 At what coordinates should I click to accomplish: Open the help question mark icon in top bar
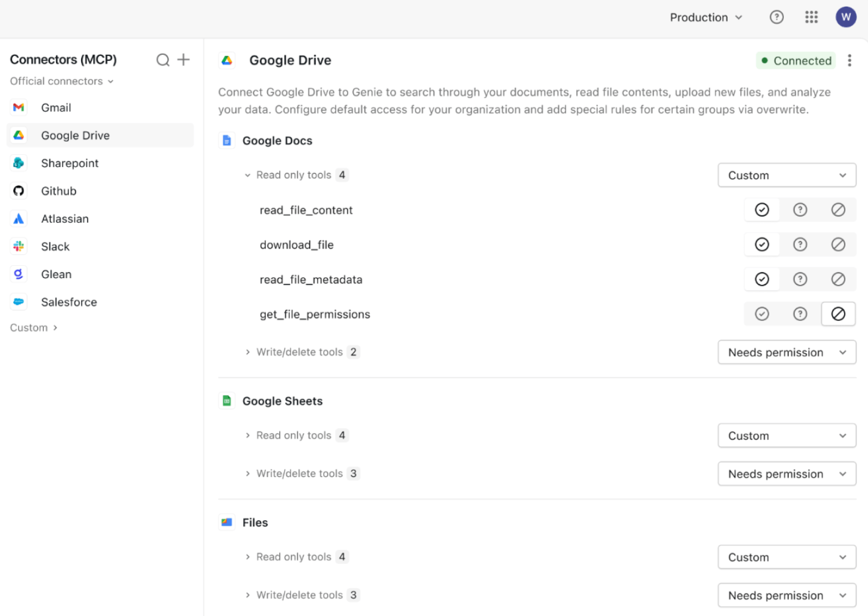777,17
